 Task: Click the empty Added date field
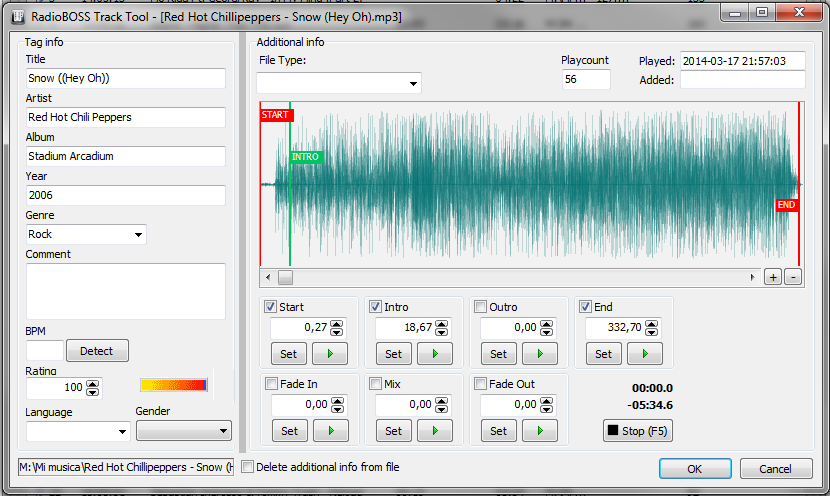click(743, 80)
